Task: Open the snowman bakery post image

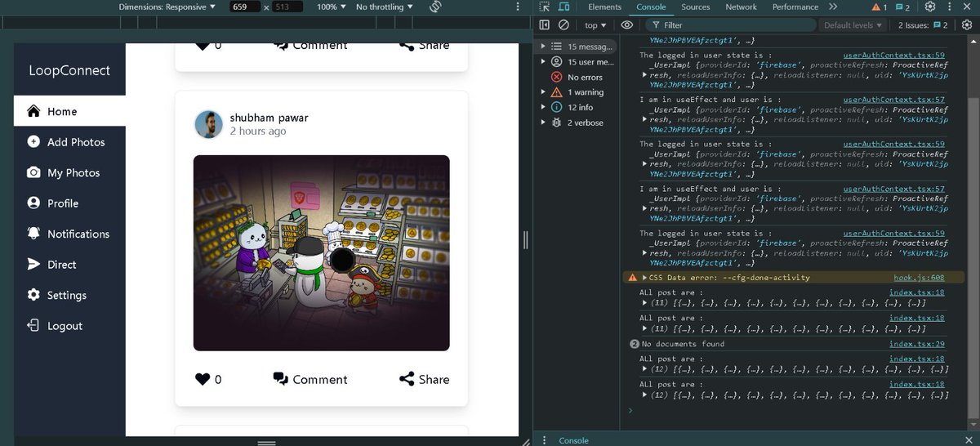Action: [x=322, y=253]
